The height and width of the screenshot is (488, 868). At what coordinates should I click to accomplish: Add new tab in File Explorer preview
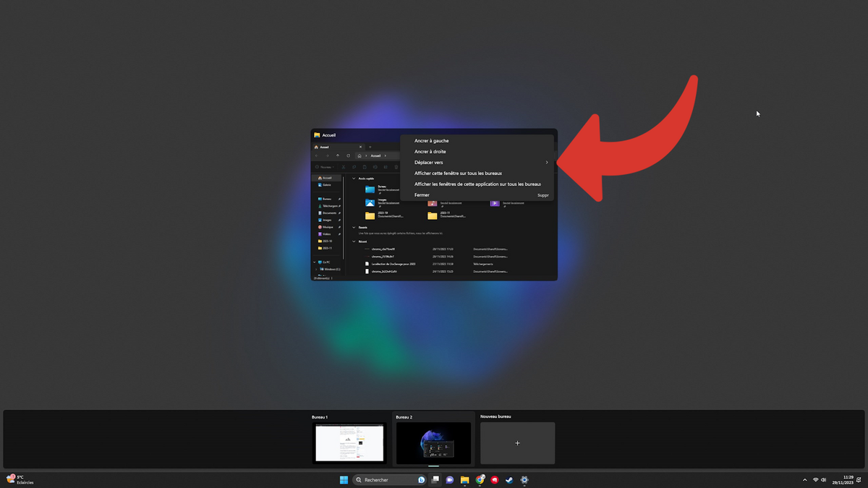click(x=370, y=147)
